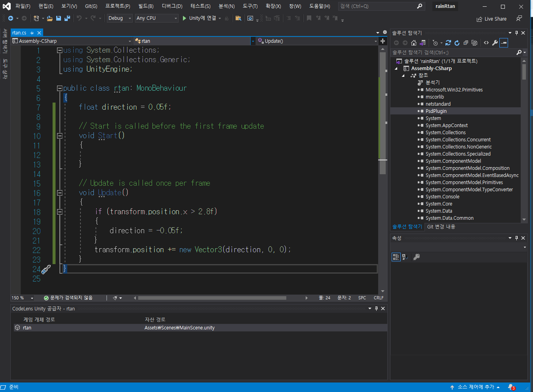The height and width of the screenshot is (392, 533).
Task: Click the Save All multi-disk icon
Action: click(x=67, y=18)
